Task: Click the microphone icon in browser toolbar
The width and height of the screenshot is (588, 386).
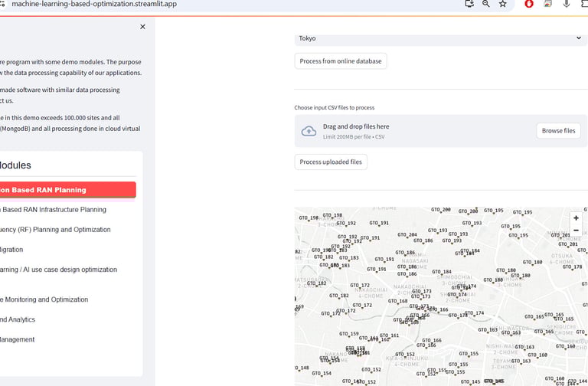Action: (567, 4)
